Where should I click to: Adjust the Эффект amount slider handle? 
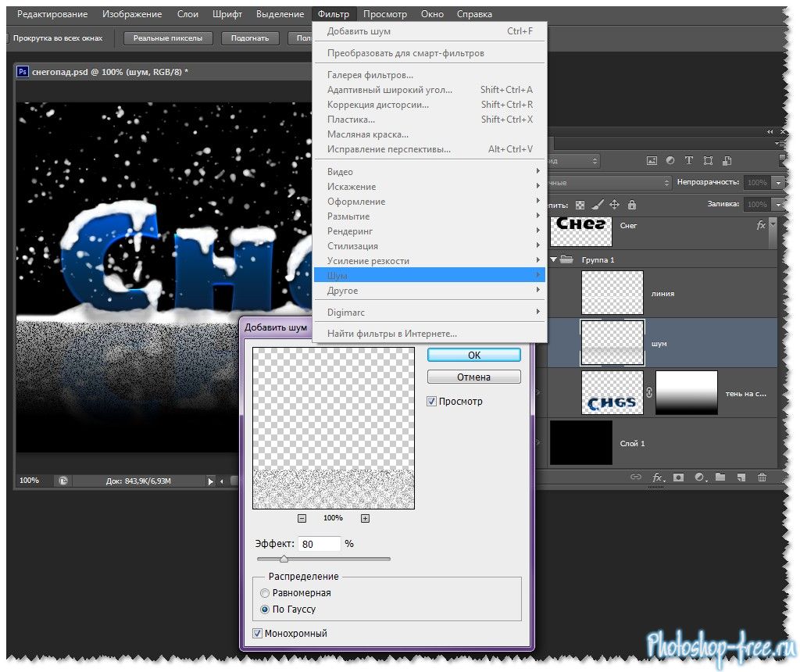click(284, 559)
